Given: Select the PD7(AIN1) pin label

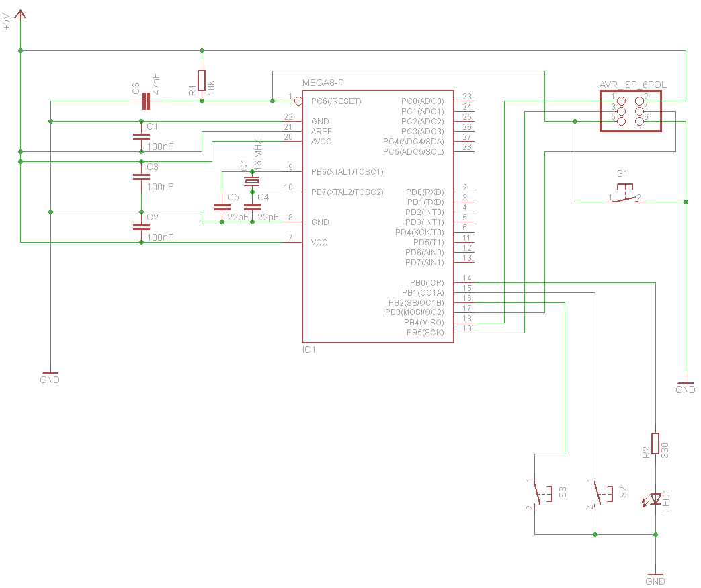Looking at the screenshot, I should coord(424,263).
